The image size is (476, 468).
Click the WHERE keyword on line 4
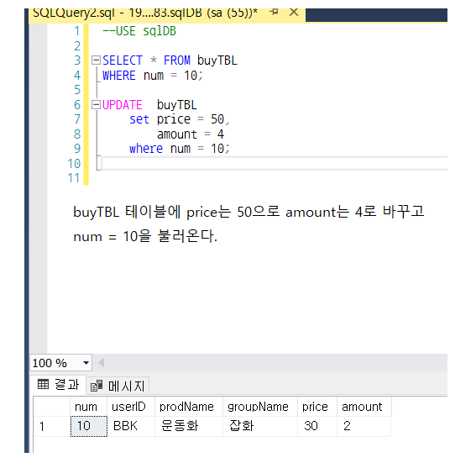pos(119,76)
